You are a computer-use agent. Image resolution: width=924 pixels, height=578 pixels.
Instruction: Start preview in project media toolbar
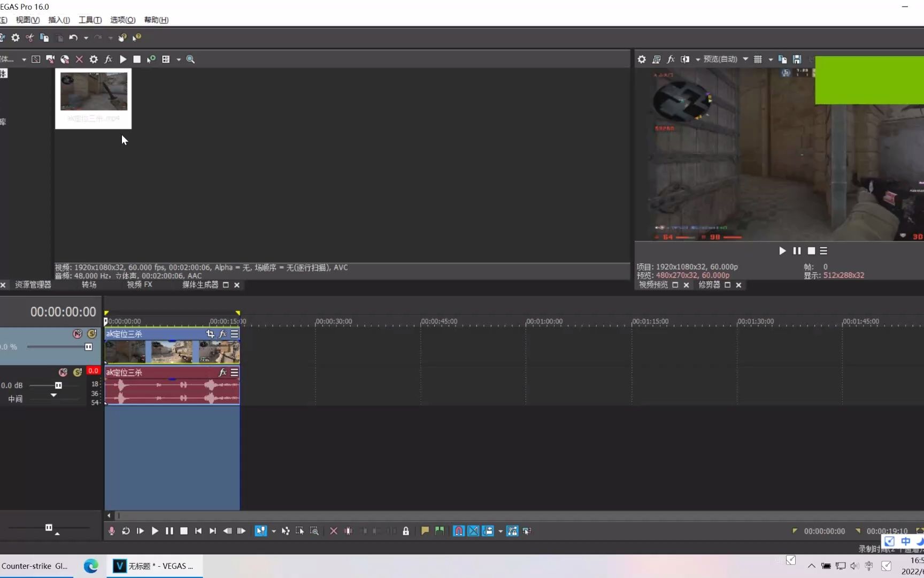123,59
